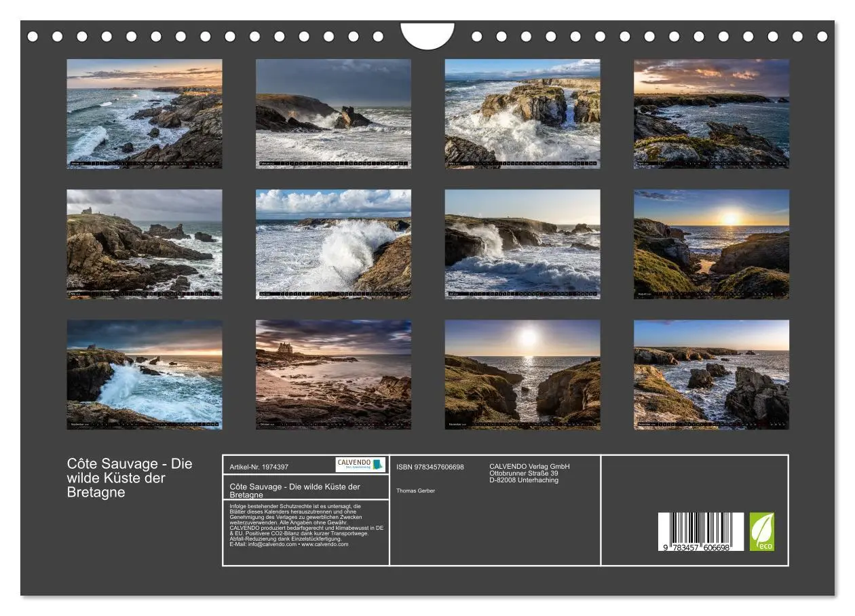
Task: Select the Juni thumbnail with tall wave spray
Action: (x=333, y=244)
